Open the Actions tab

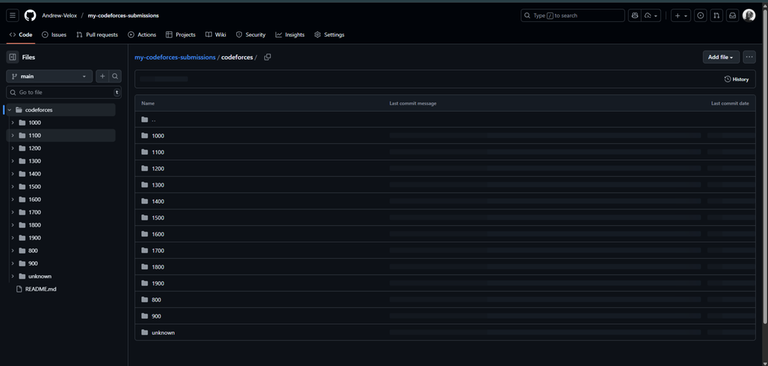(x=142, y=35)
